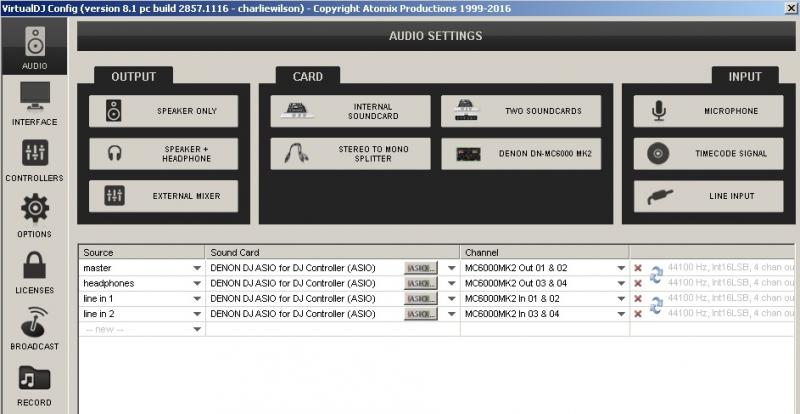Enable Timecode Signal input

[708, 154]
